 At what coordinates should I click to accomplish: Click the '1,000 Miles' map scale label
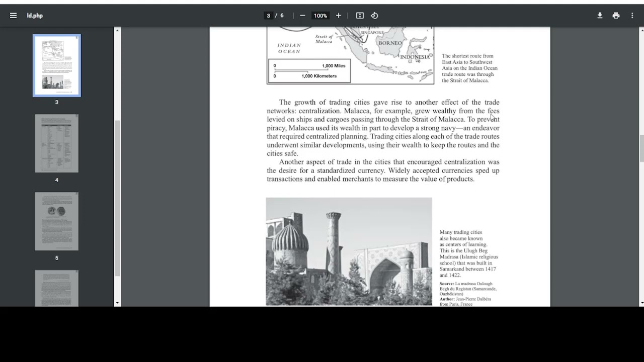click(334, 66)
